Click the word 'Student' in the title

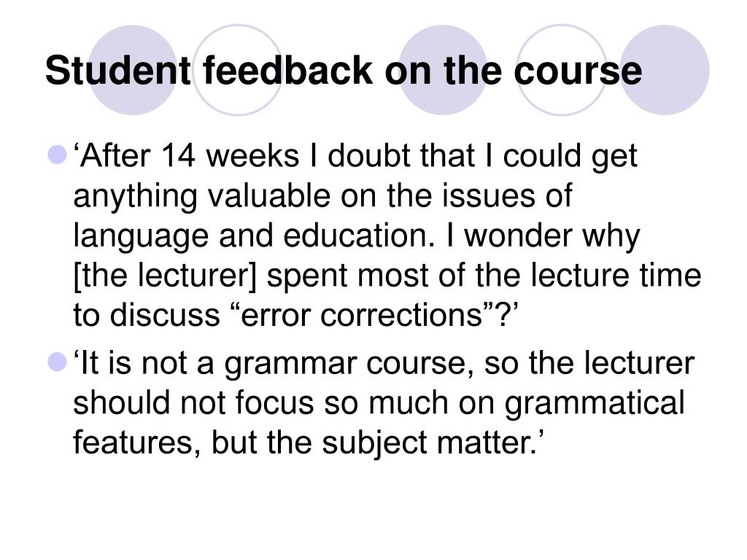click(x=118, y=71)
